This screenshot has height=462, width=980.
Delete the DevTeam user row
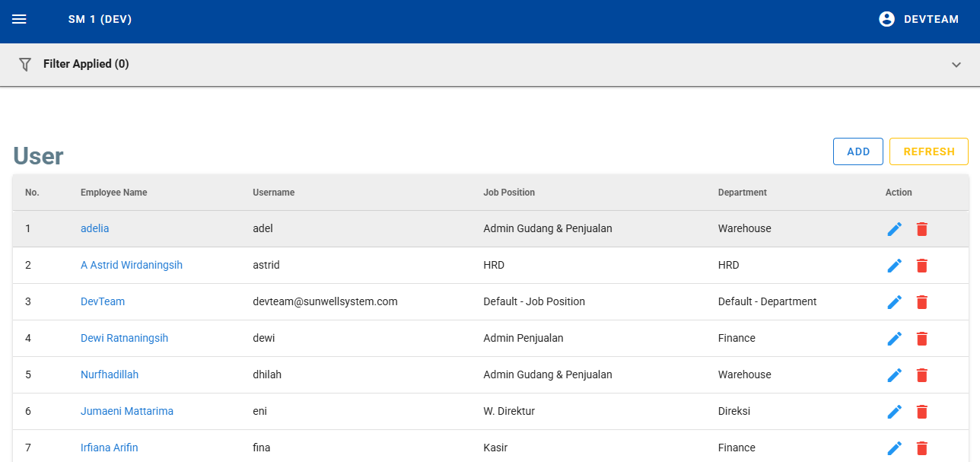(922, 302)
